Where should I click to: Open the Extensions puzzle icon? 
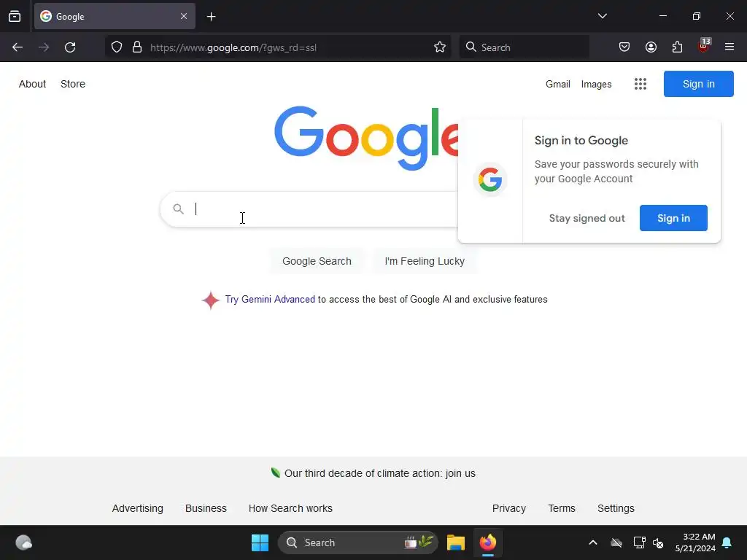[x=677, y=47]
